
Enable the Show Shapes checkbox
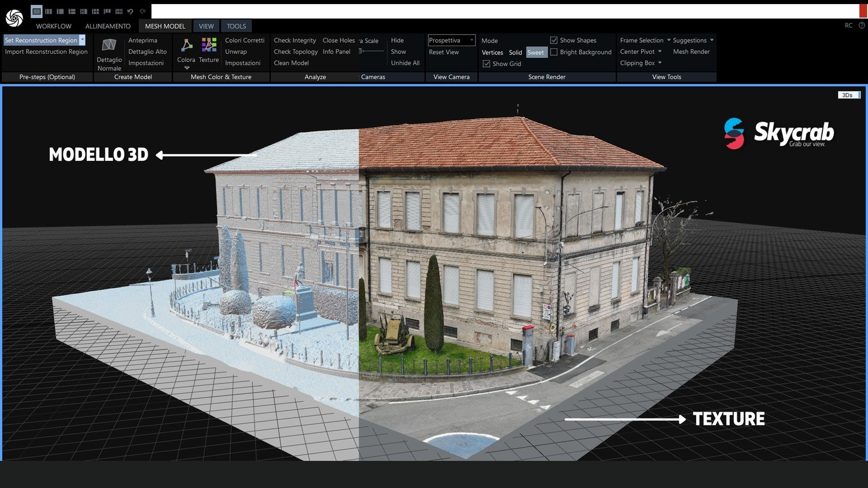pos(554,40)
